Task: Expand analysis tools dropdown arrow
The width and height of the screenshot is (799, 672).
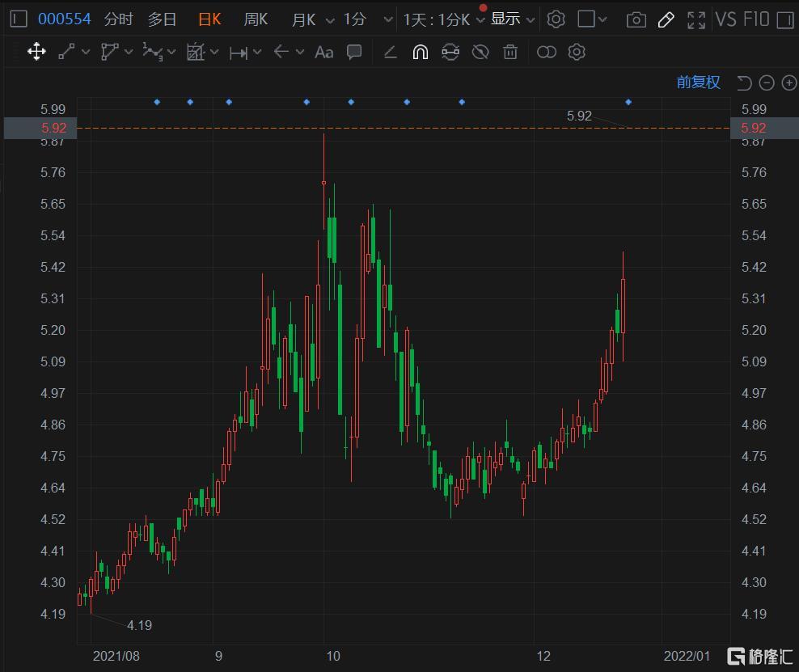Action: click(x=214, y=52)
